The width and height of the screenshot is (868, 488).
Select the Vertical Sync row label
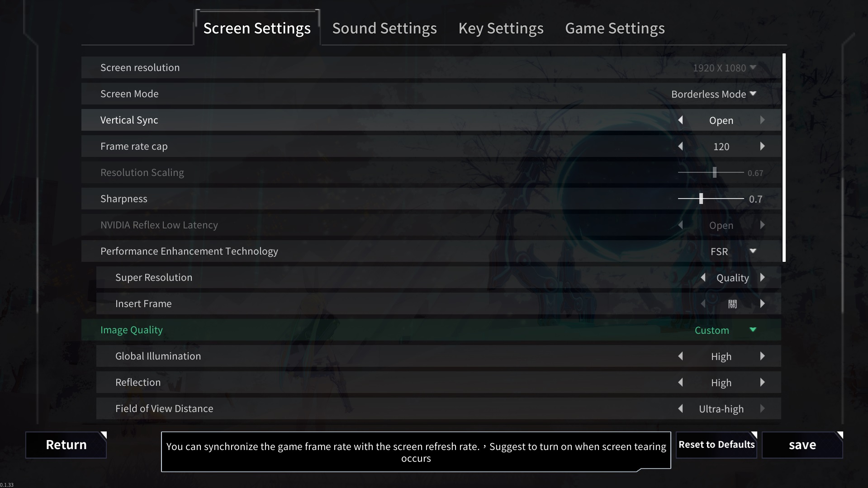(x=129, y=120)
